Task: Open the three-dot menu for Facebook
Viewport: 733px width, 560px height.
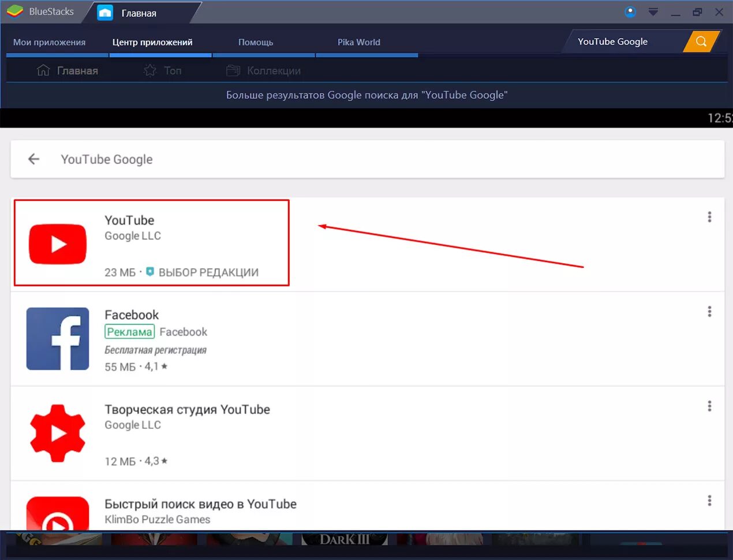Action: point(709,312)
